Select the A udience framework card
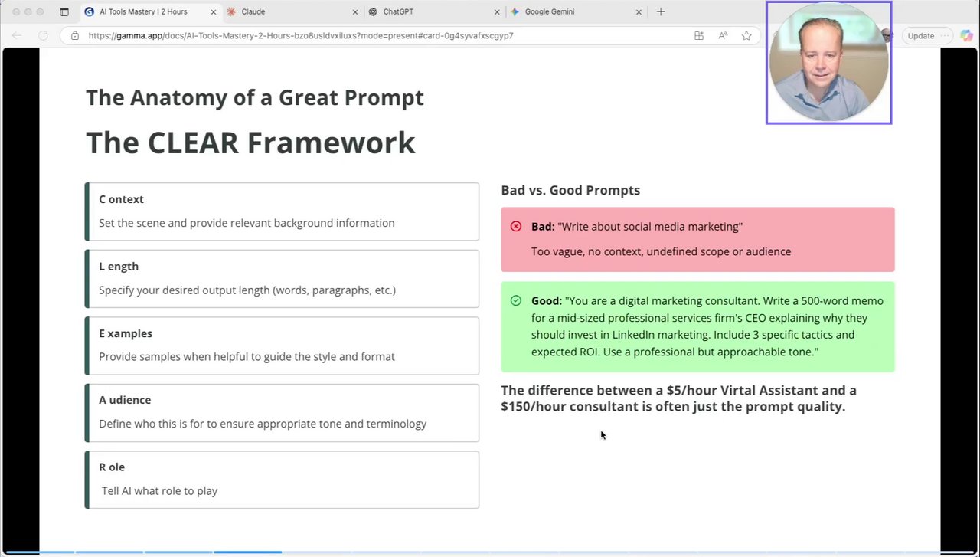The height and width of the screenshot is (557, 980). pyautogui.click(x=282, y=413)
